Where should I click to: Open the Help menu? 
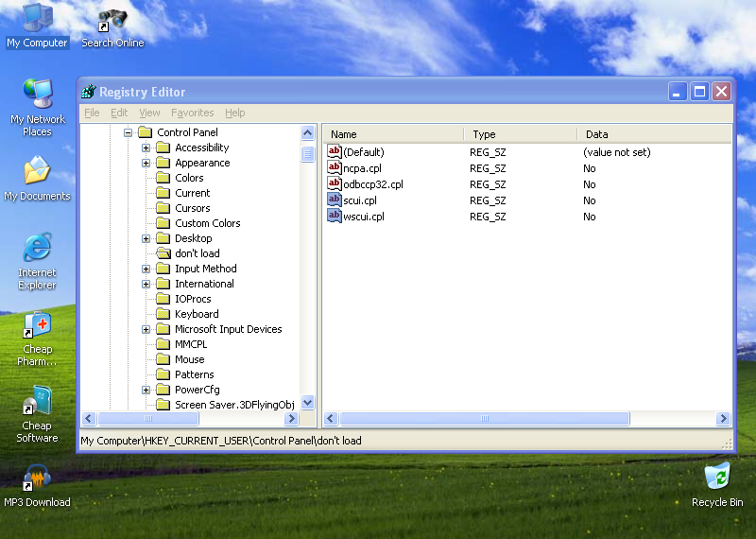point(234,113)
